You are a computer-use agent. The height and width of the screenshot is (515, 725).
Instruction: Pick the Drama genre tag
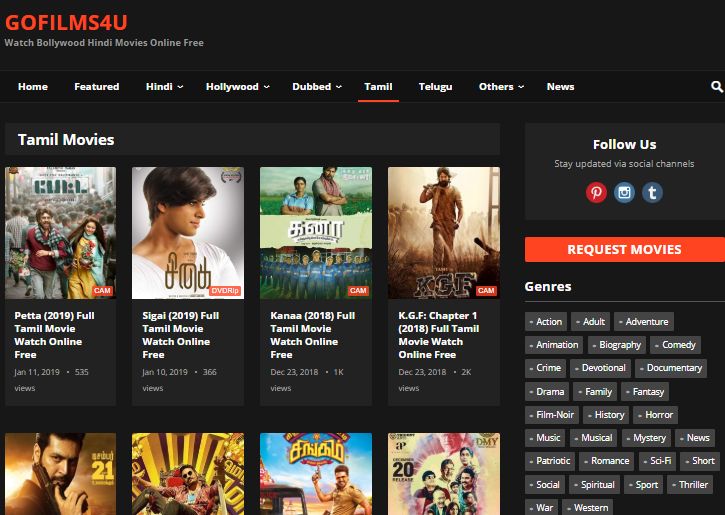click(547, 392)
